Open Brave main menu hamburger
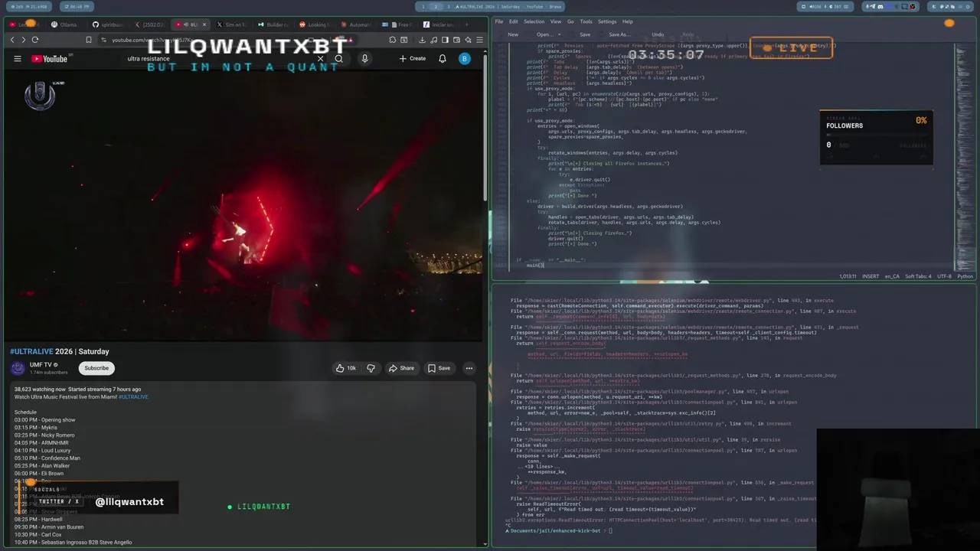Image resolution: width=980 pixels, height=551 pixels. (x=480, y=40)
